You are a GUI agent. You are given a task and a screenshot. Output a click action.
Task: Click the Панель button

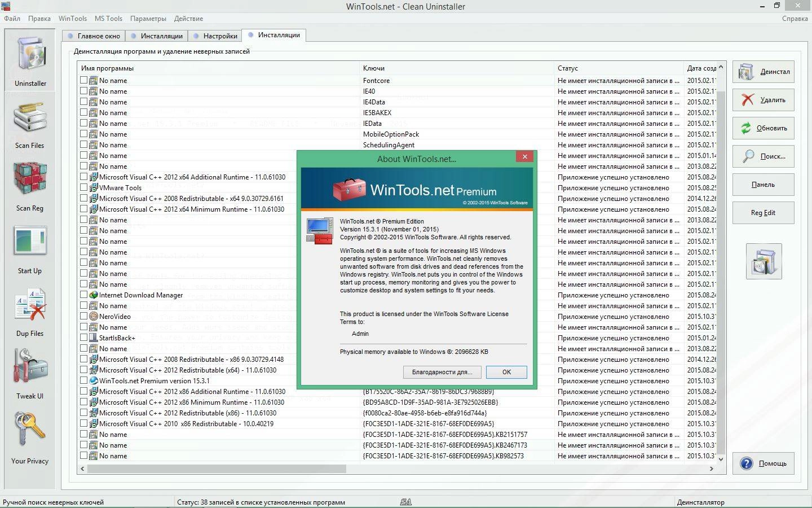[x=764, y=185]
